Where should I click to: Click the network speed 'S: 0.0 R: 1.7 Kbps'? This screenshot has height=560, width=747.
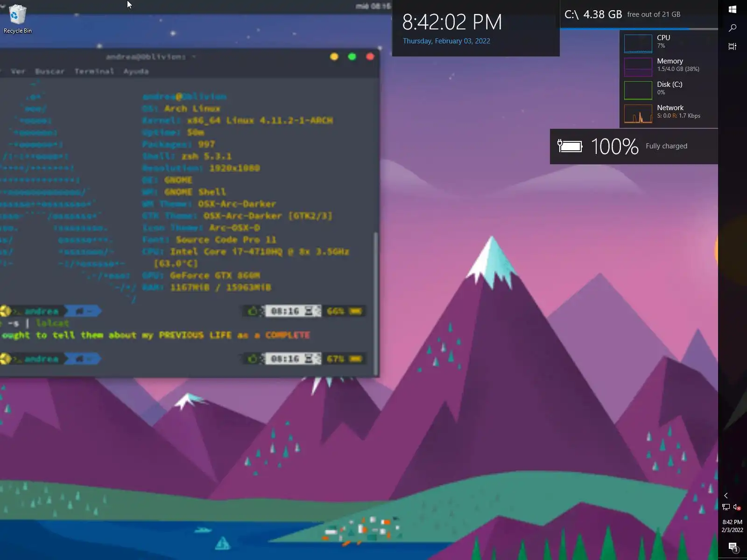pyautogui.click(x=678, y=116)
